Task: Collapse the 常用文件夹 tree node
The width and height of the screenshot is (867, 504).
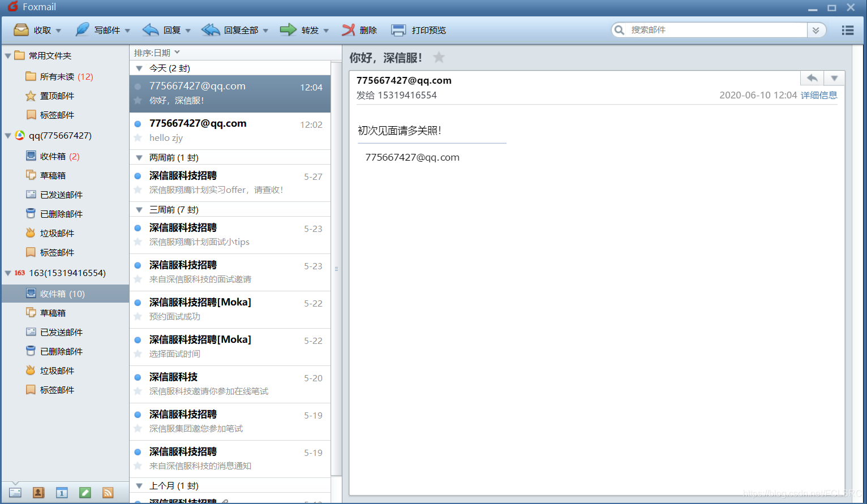Action: click(8, 55)
